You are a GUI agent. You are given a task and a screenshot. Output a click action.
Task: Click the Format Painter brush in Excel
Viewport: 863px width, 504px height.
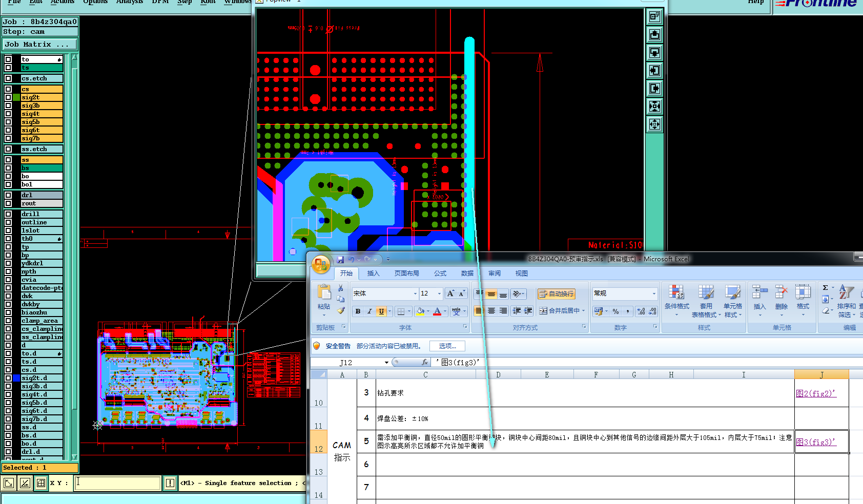coord(340,310)
